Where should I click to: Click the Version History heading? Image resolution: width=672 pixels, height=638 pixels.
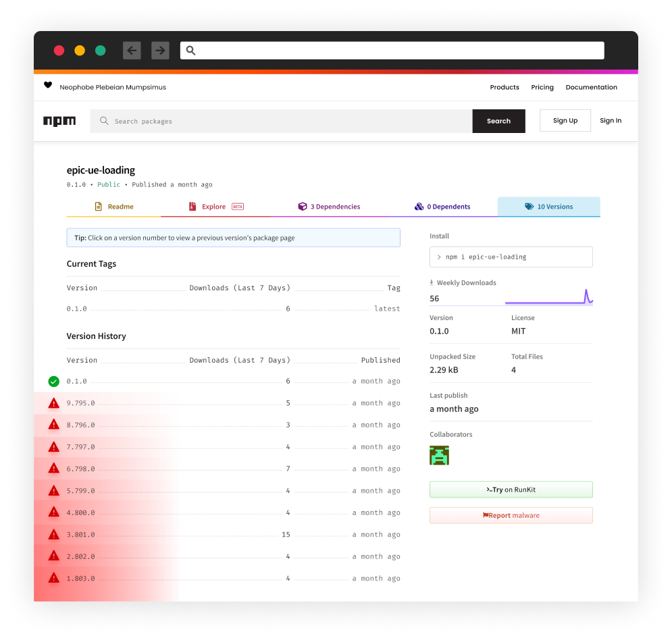[x=96, y=336]
